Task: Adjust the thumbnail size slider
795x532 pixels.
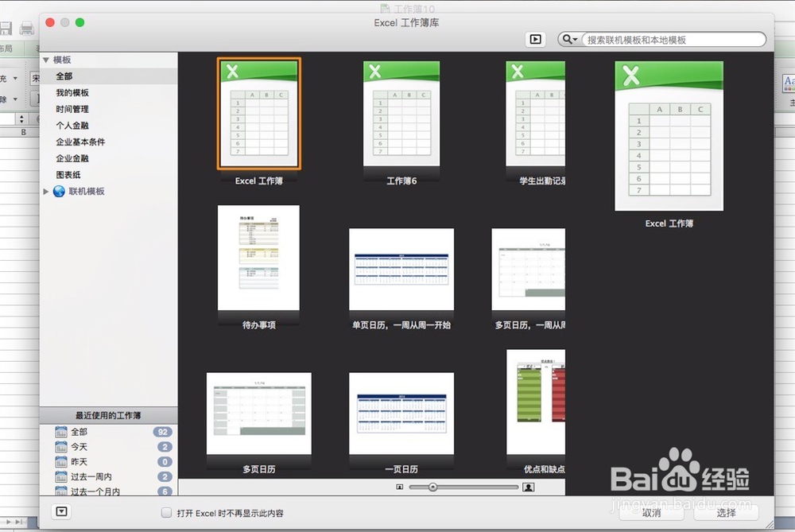Action: [x=432, y=487]
